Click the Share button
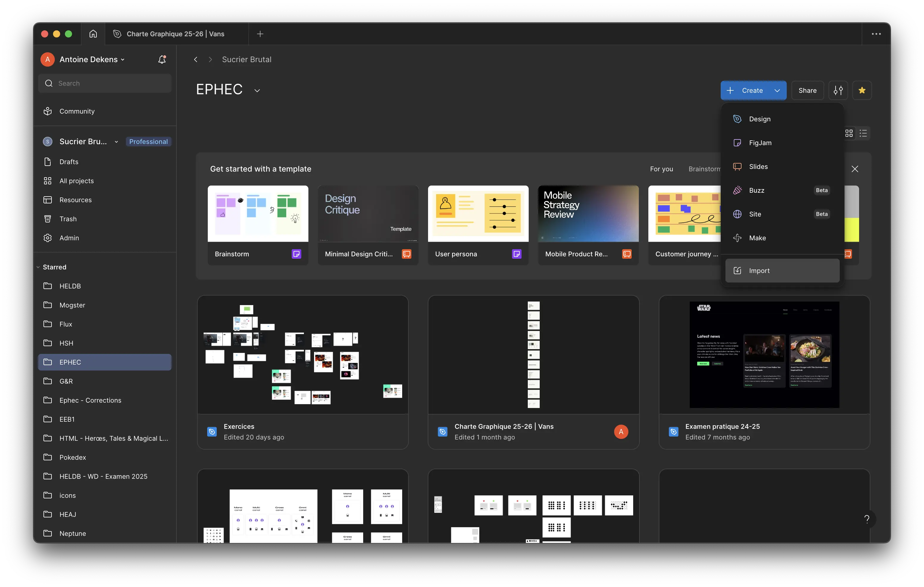Screen dimensions: 924x587 click(x=807, y=90)
